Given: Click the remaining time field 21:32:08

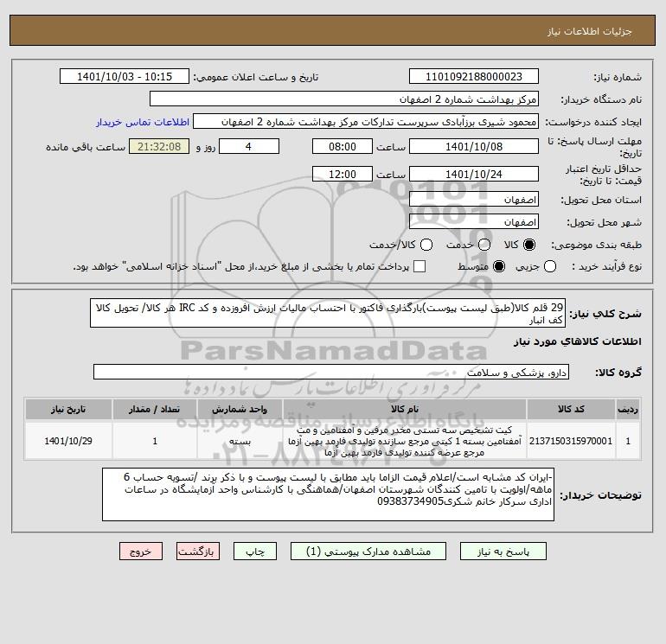Looking at the screenshot, I should [159, 146].
